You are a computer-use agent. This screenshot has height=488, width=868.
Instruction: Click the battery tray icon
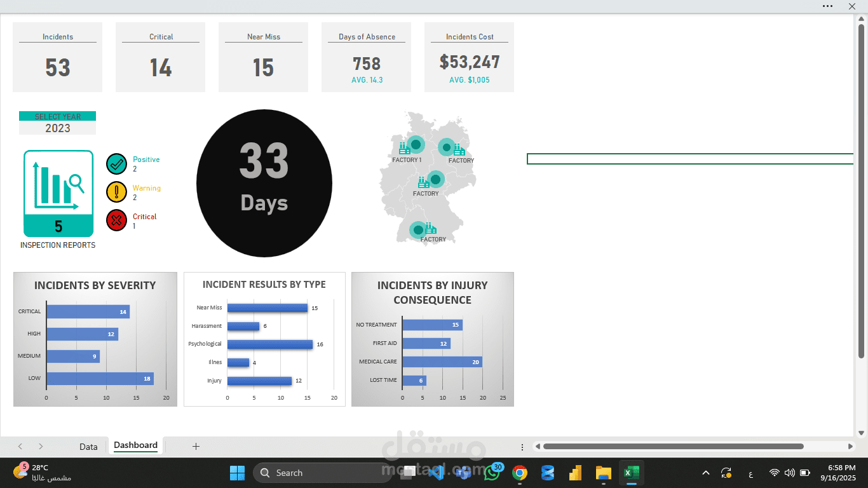(x=805, y=473)
